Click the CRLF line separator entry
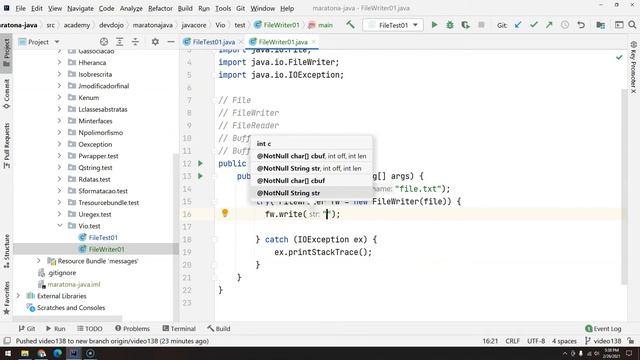The width and height of the screenshot is (640, 360). [x=512, y=341]
